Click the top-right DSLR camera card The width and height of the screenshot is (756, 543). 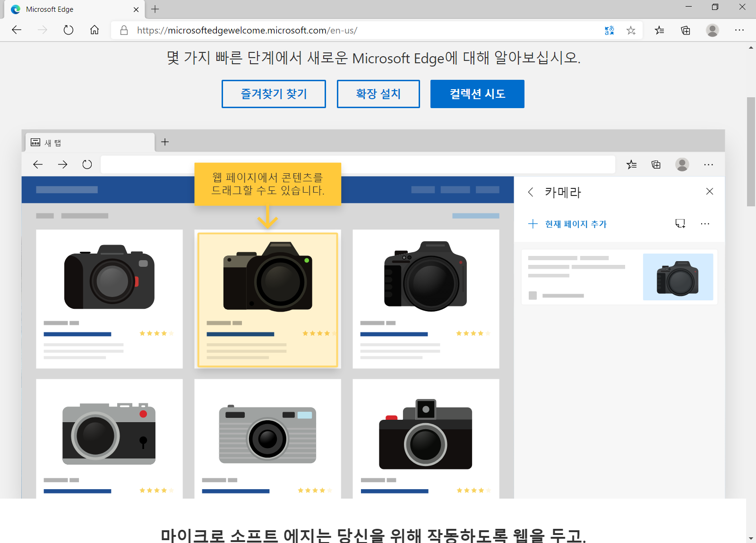pyautogui.click(x=426, y=299)
